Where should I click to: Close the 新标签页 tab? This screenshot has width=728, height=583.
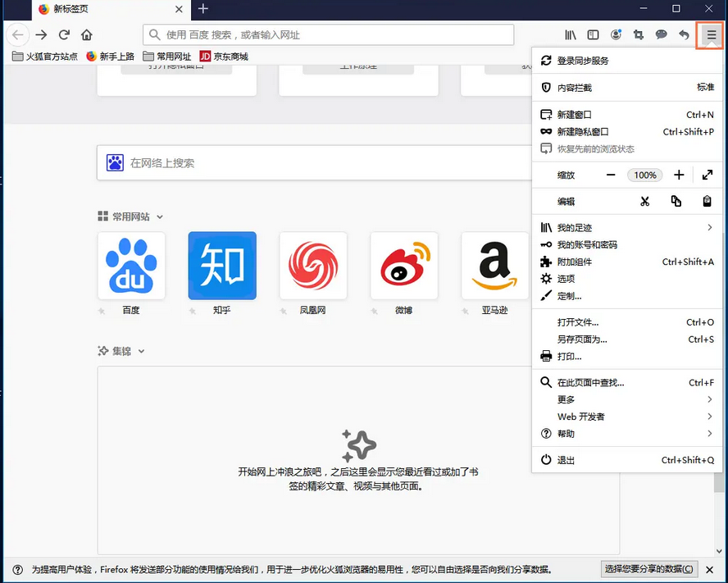(x=179, y=9)
